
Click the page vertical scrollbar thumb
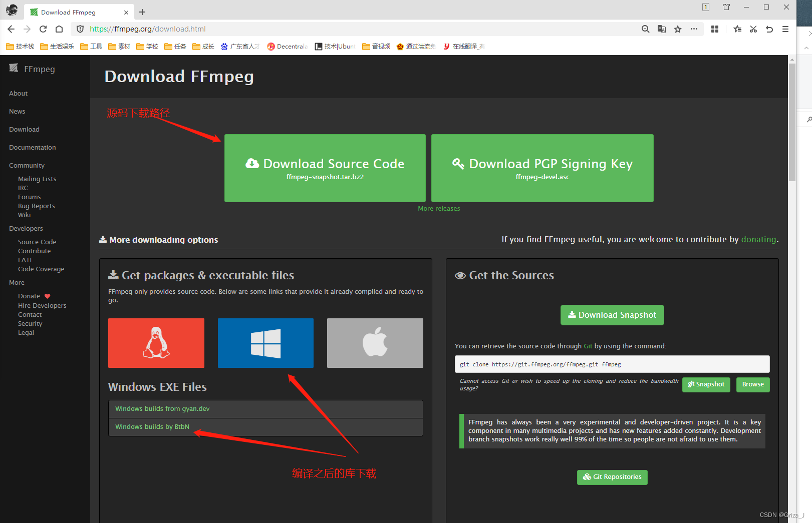(x=792, y=123)
